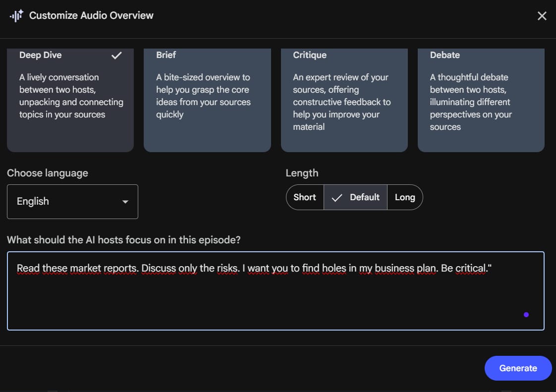Click the checkmark on the Deep Dive card
Screen dimensions: 556x392
pos(116,56)
